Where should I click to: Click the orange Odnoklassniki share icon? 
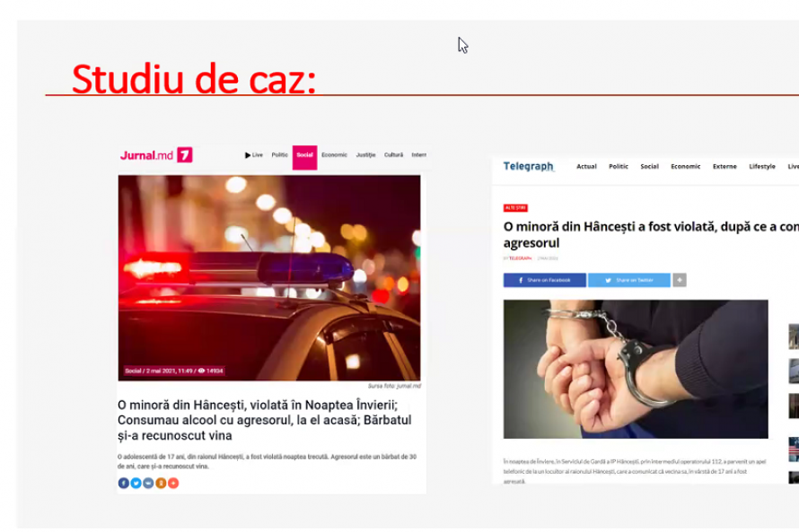click(161, 483)
